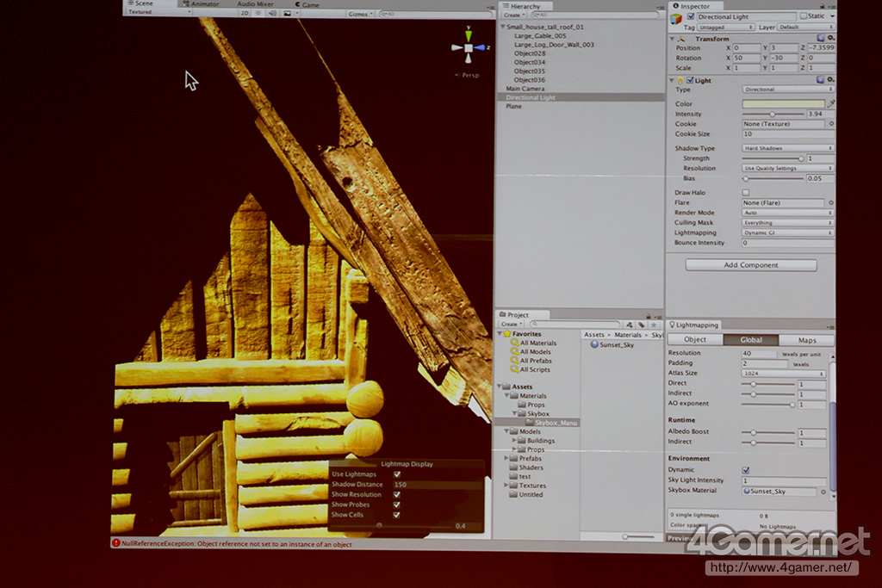Click the color eyedropper next to Light Color

pos(831,103)
